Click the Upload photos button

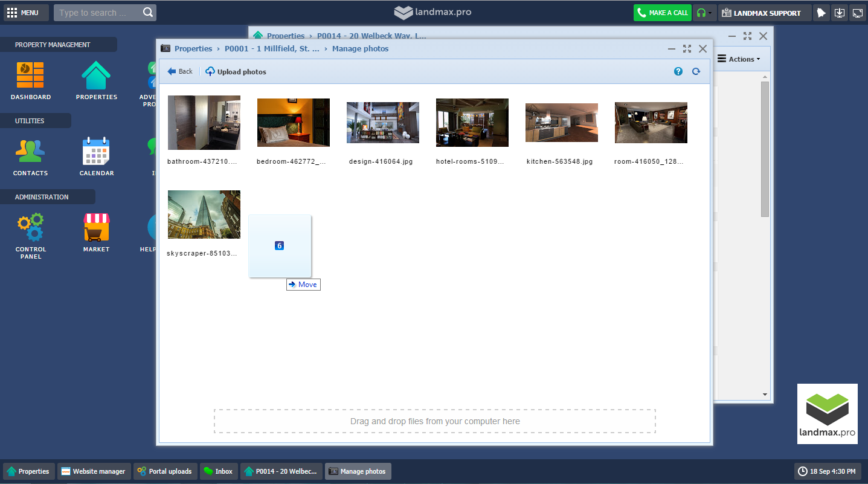coord(236,71)
